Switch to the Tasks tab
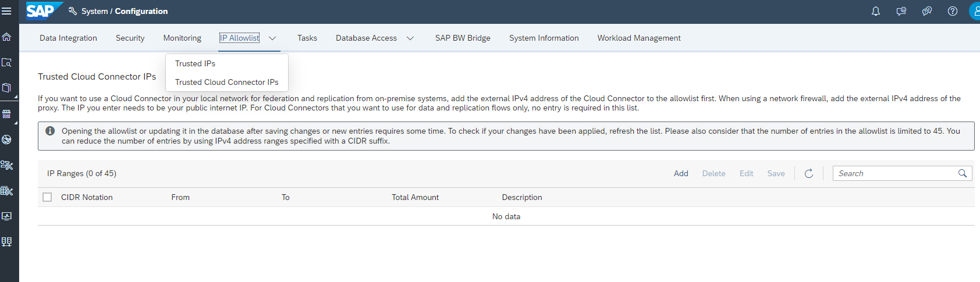This screenshot has width=980, height=282. pos(307,38)
